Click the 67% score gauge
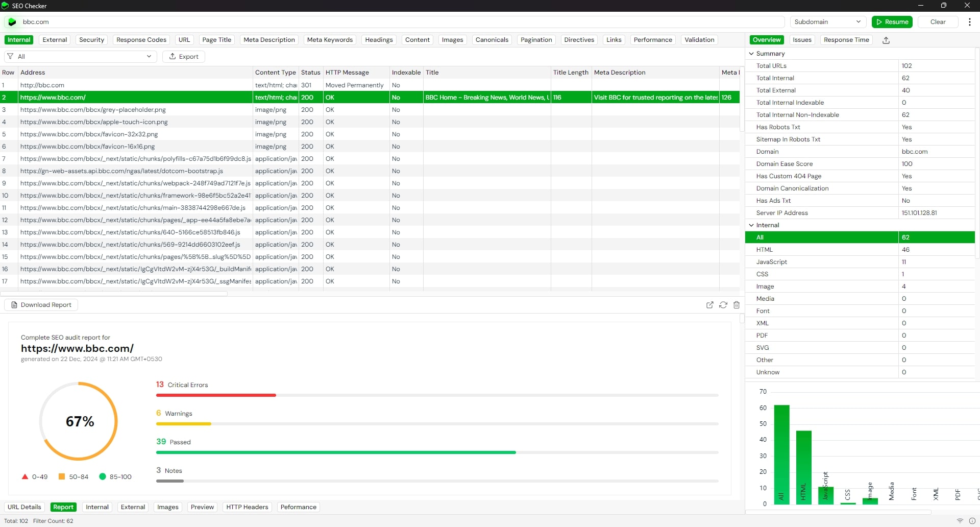980x527 pixels. tap(79, 421)
